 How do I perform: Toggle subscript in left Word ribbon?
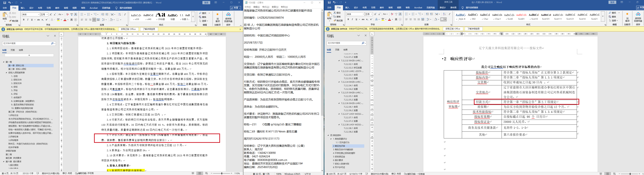pos(42,19)
